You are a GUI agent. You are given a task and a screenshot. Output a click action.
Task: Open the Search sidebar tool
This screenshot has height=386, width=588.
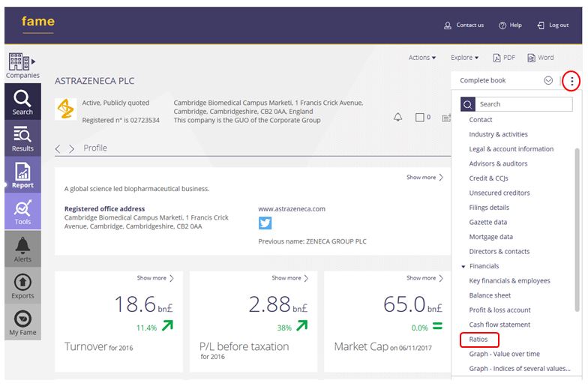(x=22, y=103)
